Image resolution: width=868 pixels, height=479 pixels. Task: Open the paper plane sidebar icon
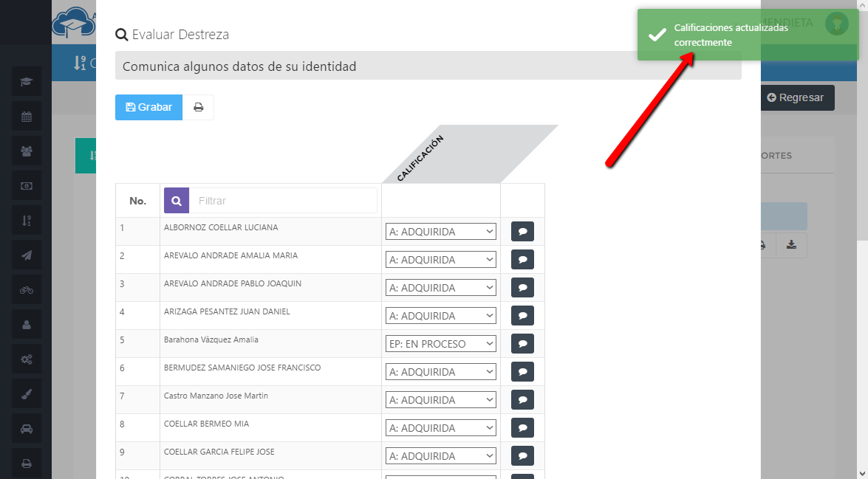(x=27, y=255)
